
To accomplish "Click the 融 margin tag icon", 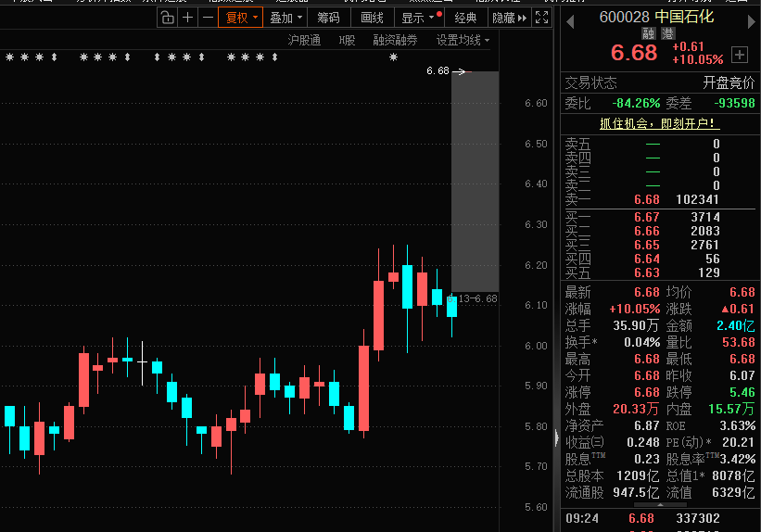I will pyautogui.click(x=650, y=33).
